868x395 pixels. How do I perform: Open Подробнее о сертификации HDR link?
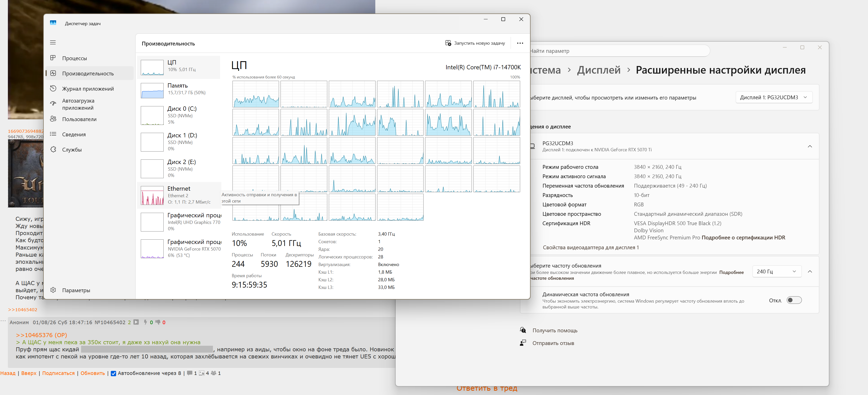[743, 237]
